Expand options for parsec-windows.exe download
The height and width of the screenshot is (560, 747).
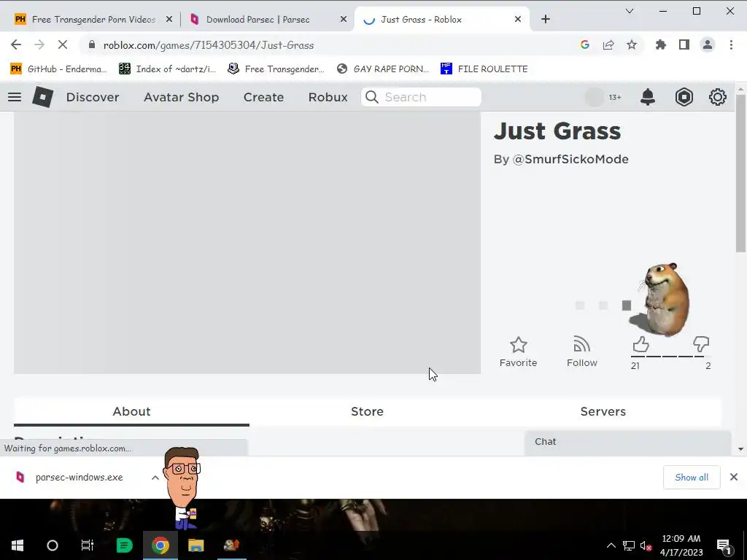tap(155, 477)
